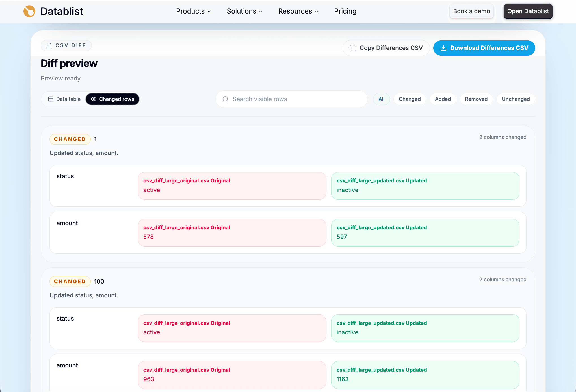This screenshot has height=392, width=576.
Task: Click the Preview ready status text
Action: coord(60,79)
